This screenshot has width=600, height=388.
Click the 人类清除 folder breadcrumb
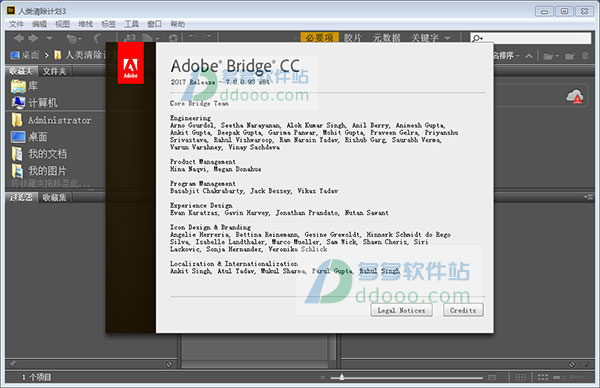click(80, 55)
